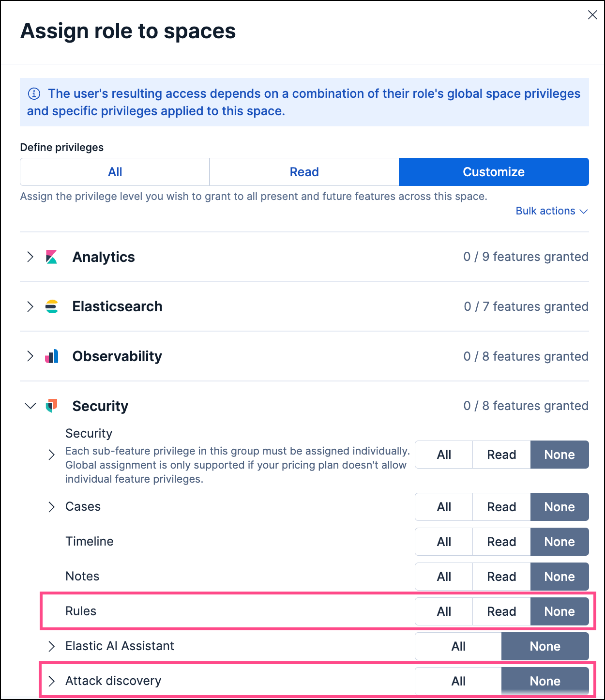Click the Analytics Kibana logo icon

[x=51, y=257]
